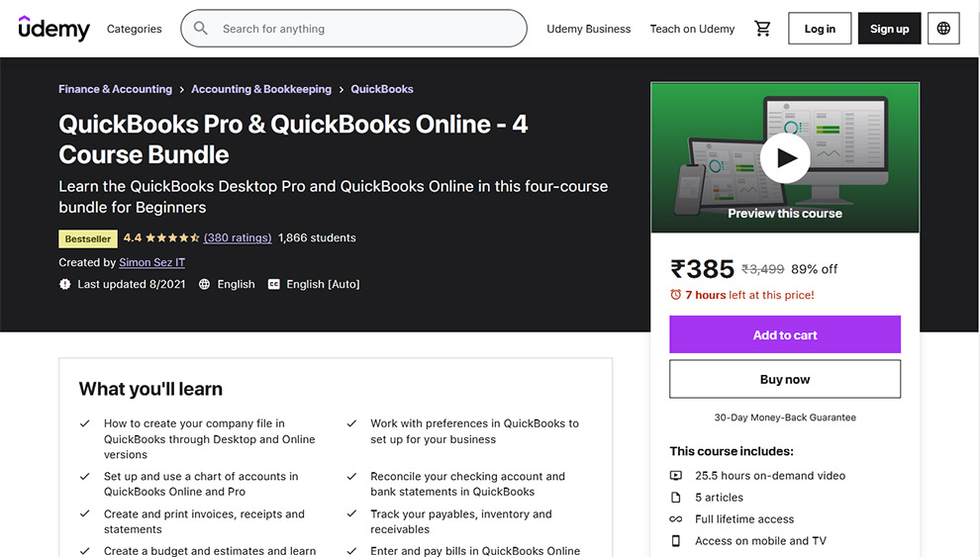
Task: Click the closed captions icon
Action: pos(274,284)
